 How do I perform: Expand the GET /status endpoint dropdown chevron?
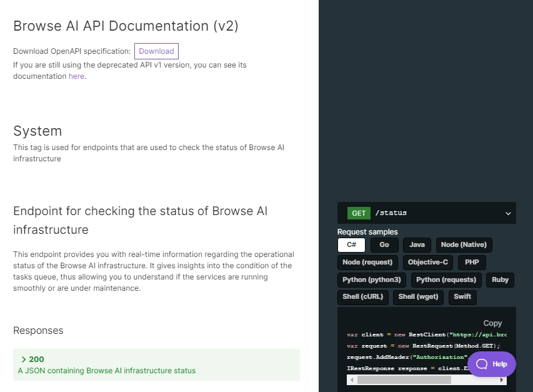[x=508, y=214]
